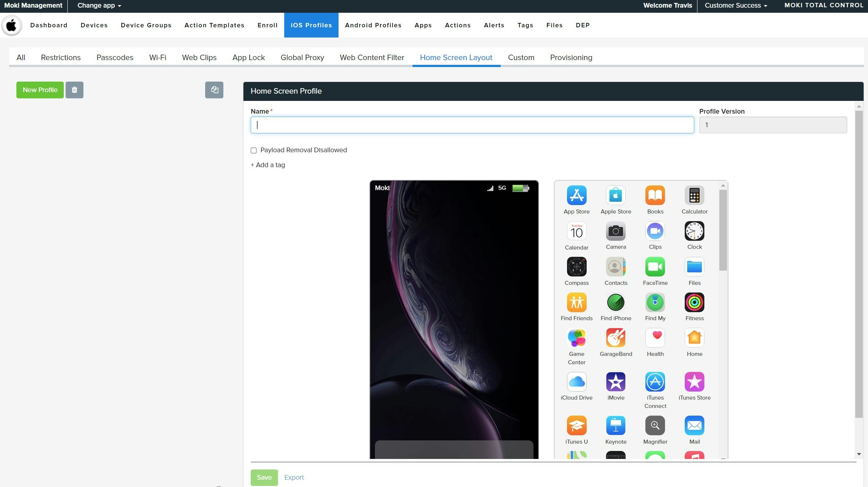Click the Magnifier app icon

coord(654,425)
